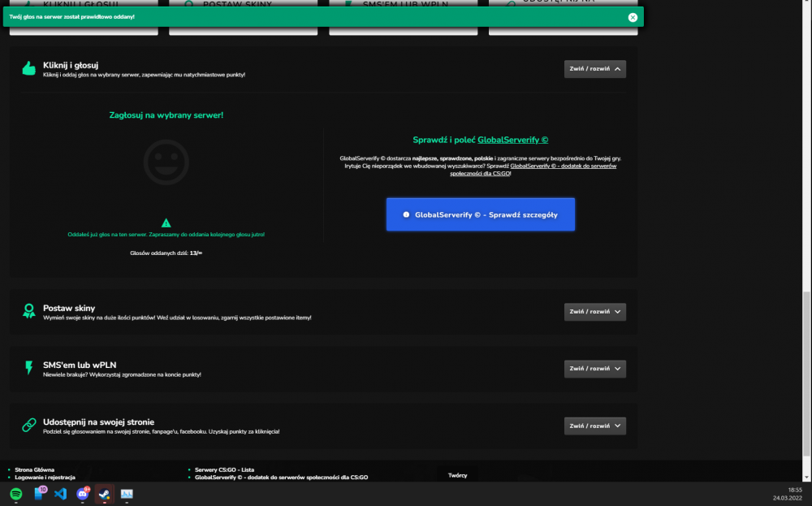Click the Zagłosuj na wybrany serwer! heading
The image size is (812, 506).
166,115
